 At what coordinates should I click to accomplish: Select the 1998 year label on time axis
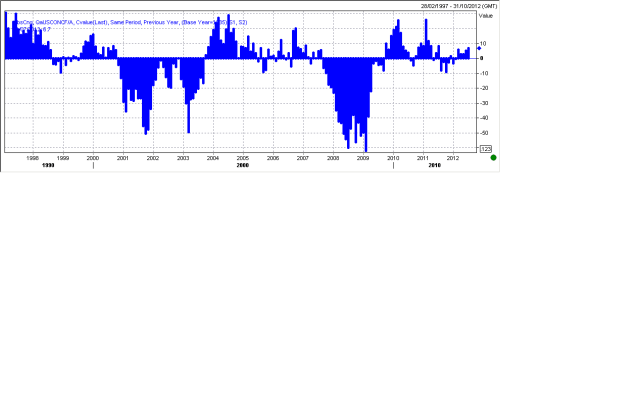33,157
